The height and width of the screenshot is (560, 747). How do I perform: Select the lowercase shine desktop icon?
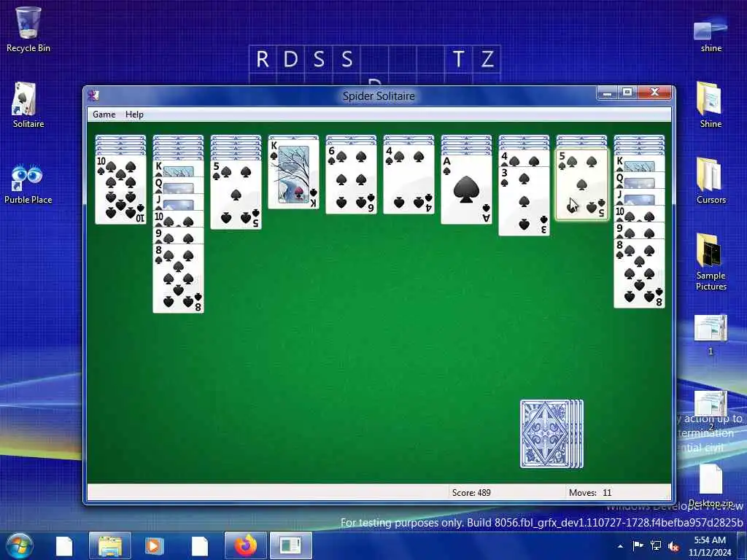[711, 34]
